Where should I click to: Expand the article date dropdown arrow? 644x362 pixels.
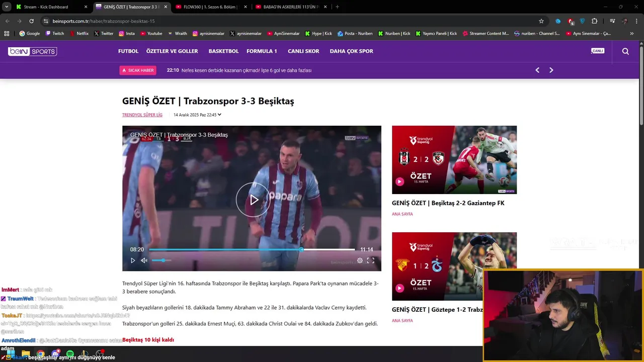pyautogui.click(x=219, y=115)
